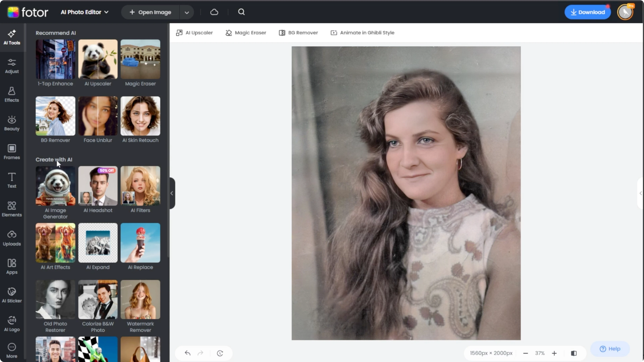
Task: Undo the last action
Action: (188, 353)
